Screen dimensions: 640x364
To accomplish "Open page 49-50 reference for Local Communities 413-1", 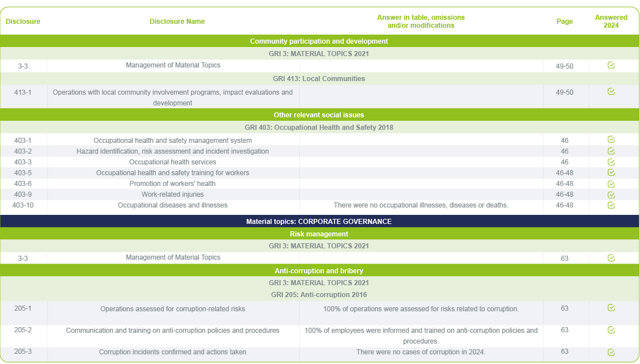I will click(x=565, y=92).
